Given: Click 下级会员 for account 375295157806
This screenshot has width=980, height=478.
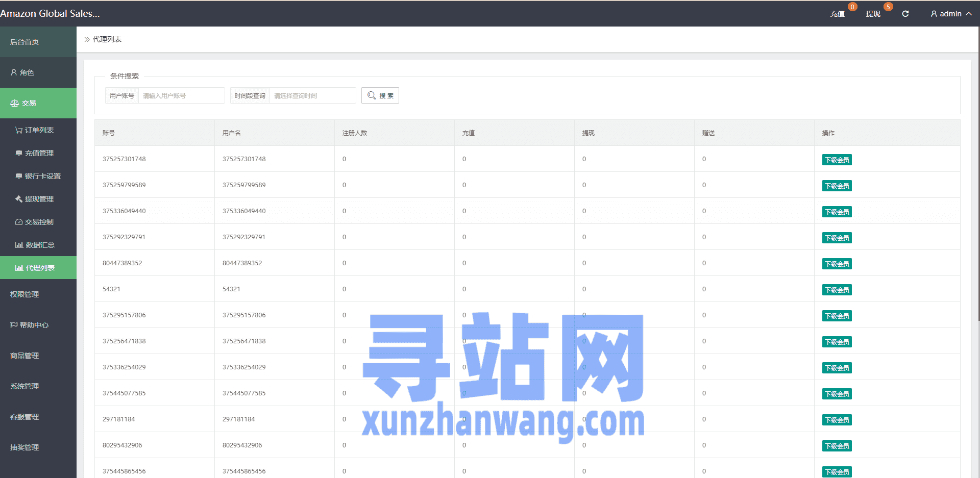Looking at the screenshot, I should [x=837, y=316].
